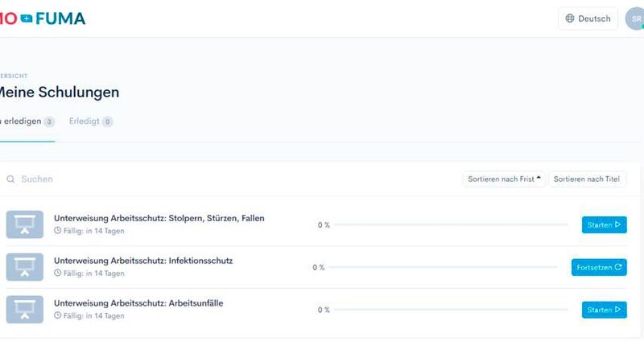
Task: Open Unterweisung Arbeitsschutz: Stolpern, Stürzen, Fallen
Action: (x=159, y=218)
